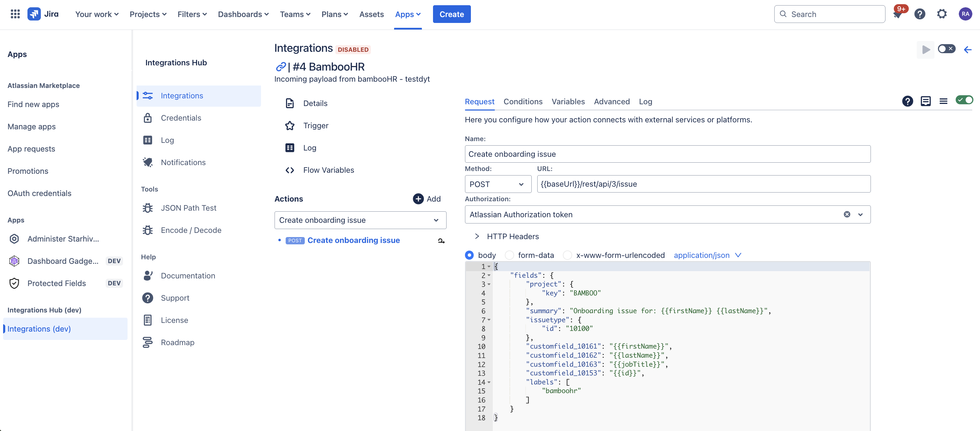The width and height of the screenshot is (980, 431).
Task: Click the Create button
Action: point(451,14)
